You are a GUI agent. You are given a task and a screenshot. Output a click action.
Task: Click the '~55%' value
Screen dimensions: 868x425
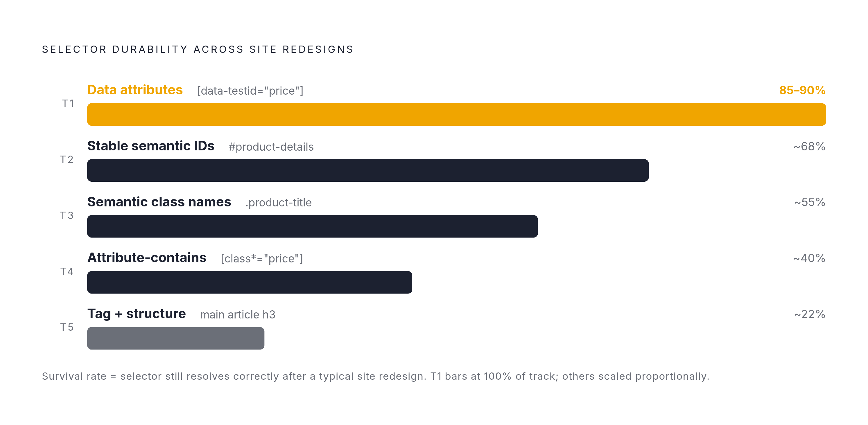point(810,202)
